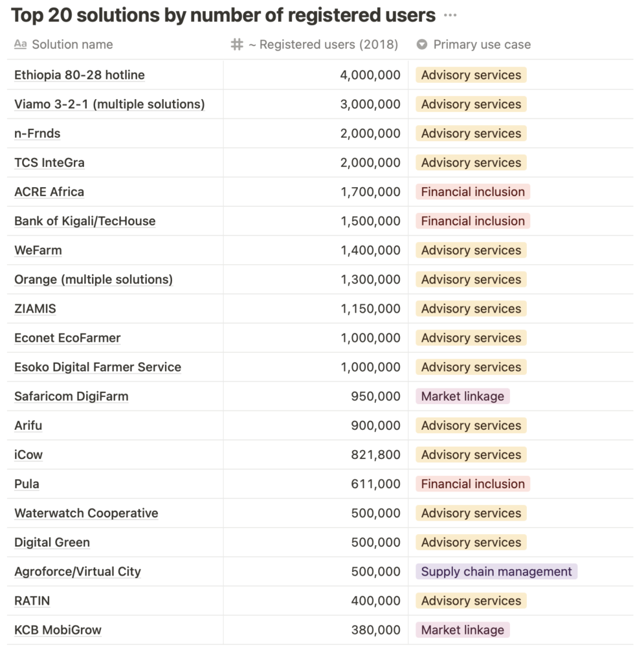Click the Advisory services tag in the iCow row
Viewport: 644px width, 663px height.
point(471,454)
